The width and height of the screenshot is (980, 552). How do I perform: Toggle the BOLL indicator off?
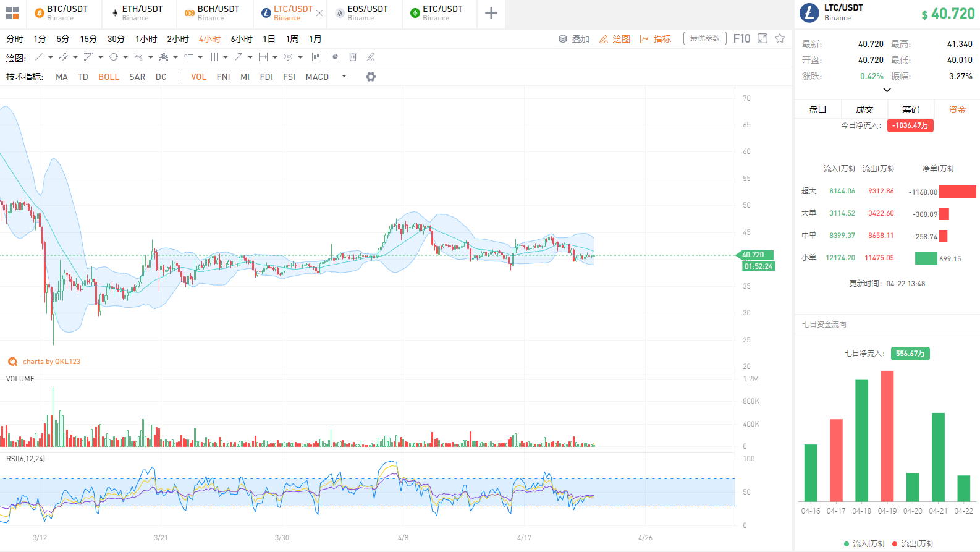(x=109, y=77)
